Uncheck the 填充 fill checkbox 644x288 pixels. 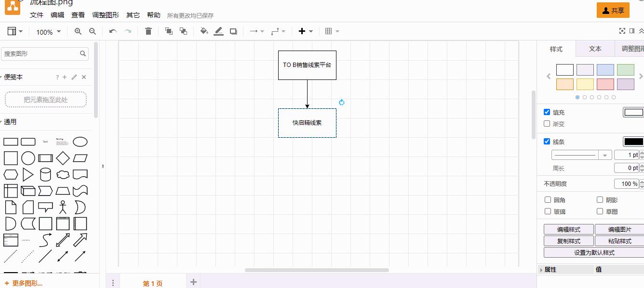(547, 112)
